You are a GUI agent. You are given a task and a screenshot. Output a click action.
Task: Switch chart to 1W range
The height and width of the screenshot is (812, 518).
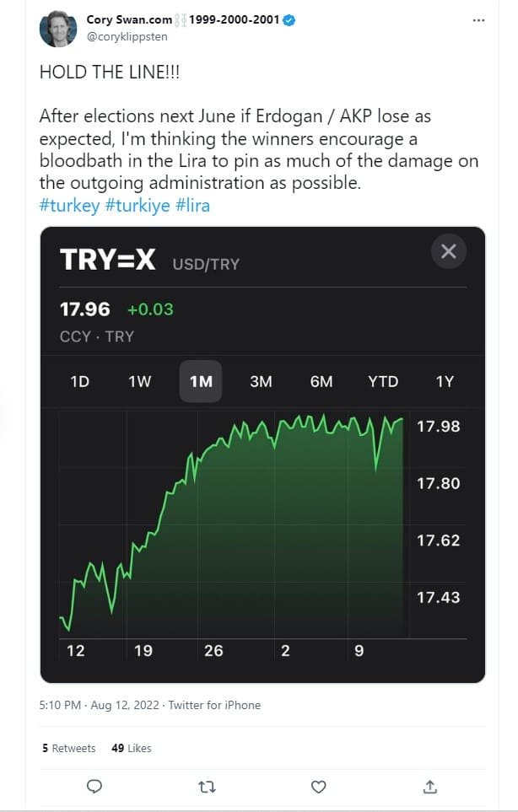click(x=139, y=381)
